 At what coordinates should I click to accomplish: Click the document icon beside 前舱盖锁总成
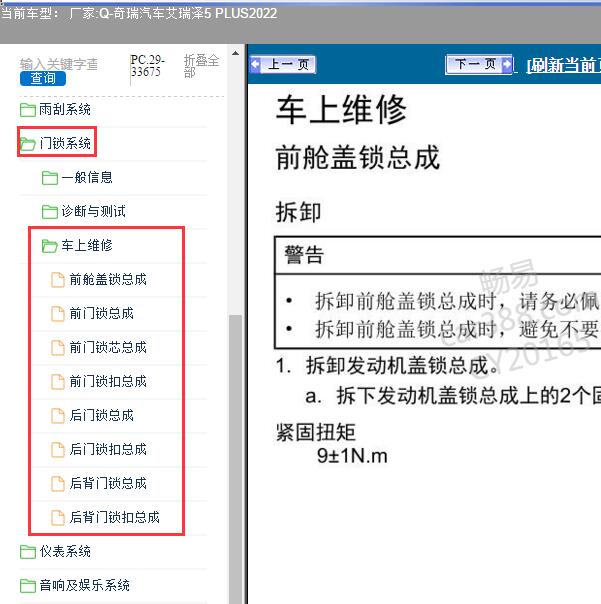coord(58,280)
